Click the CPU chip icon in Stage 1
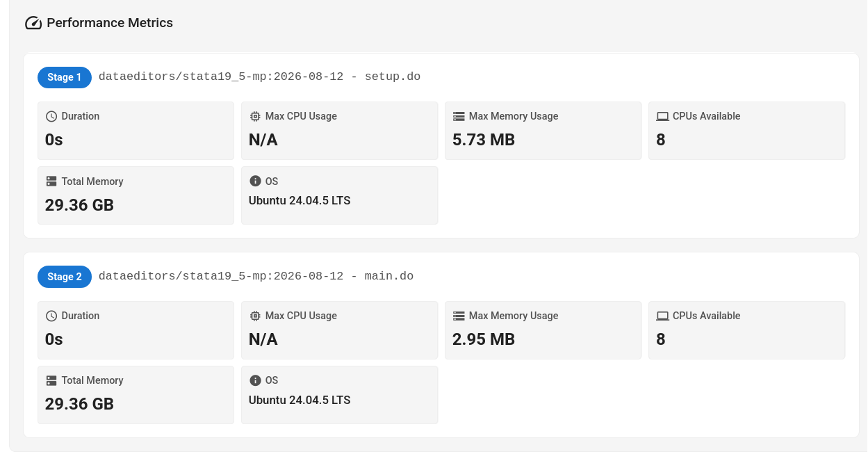The width and height of the screenshot is (868, 461). click(x=255, y=116)
